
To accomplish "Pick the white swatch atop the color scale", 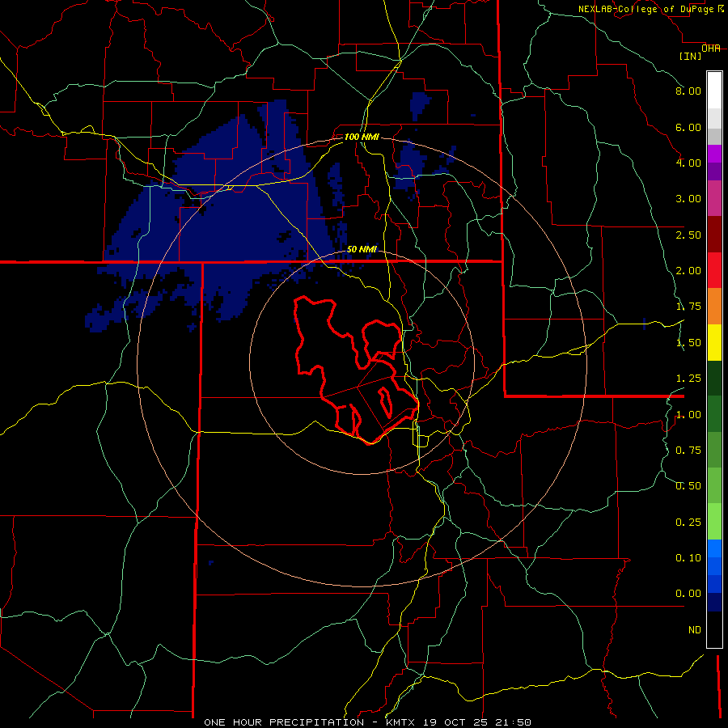I will pos(714,90).
